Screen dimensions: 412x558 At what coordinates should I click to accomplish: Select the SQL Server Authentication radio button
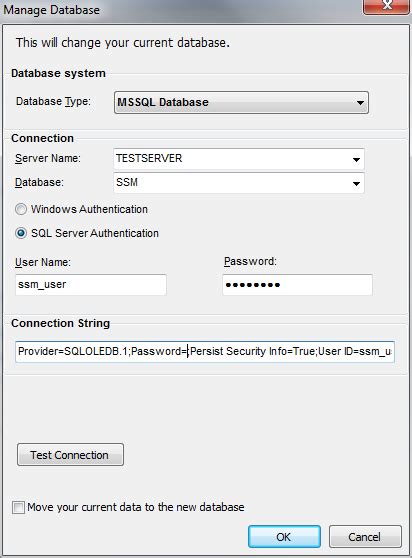click(21, 233)
